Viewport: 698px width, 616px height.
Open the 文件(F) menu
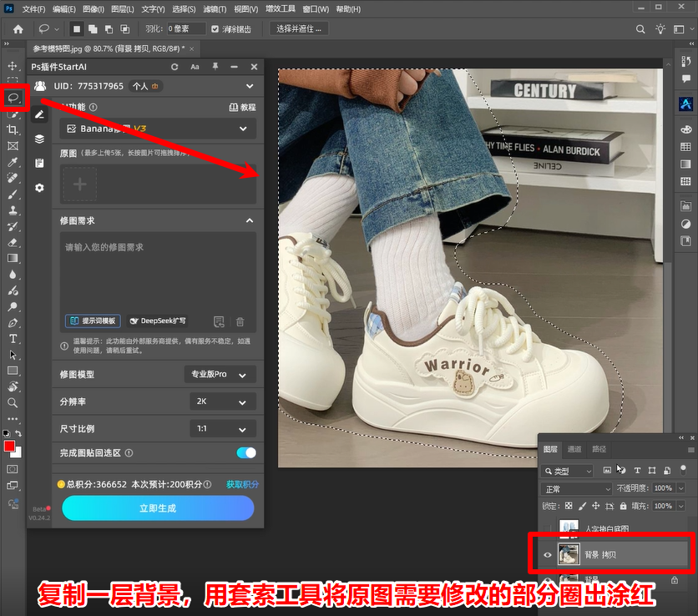[x=34, y=9]
